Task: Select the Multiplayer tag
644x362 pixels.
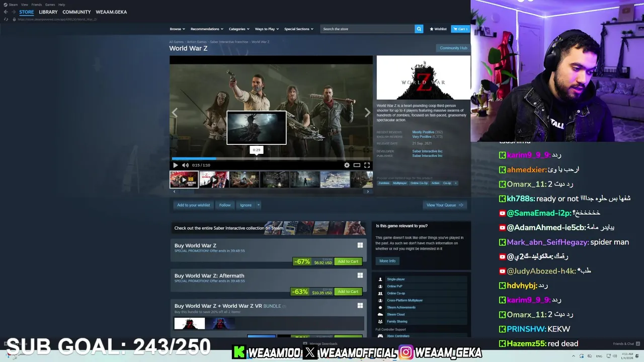Action: click(400, 183)
